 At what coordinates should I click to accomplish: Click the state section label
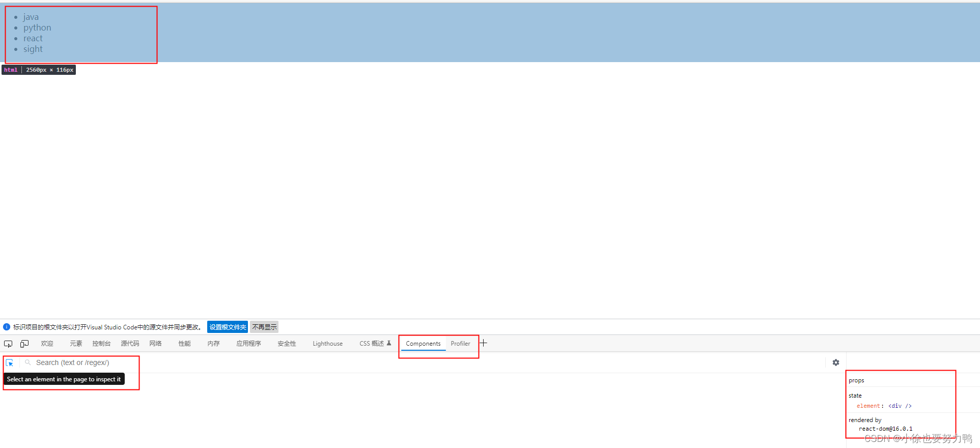(855, 396)
